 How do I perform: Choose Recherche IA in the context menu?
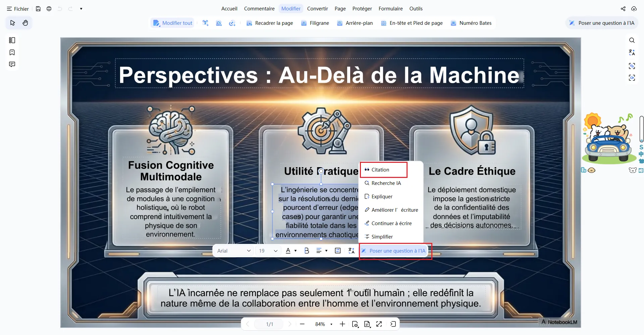(x=391, y=183)
